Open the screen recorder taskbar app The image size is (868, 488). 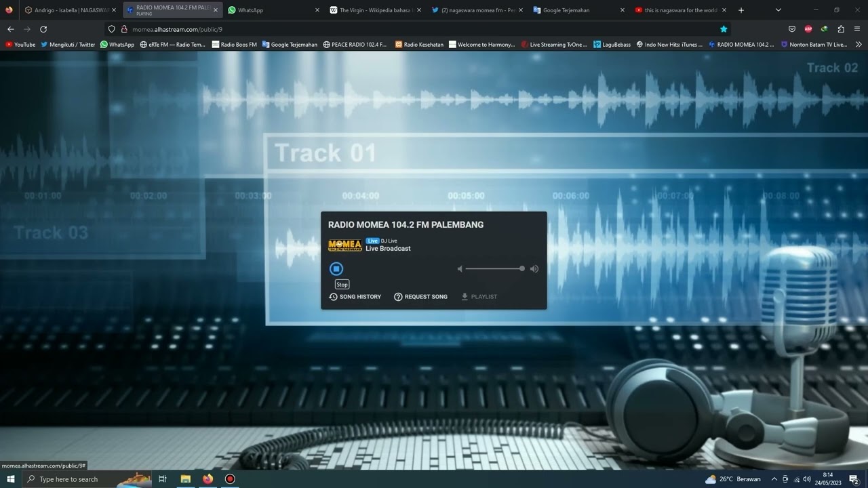tap(230, 479)
